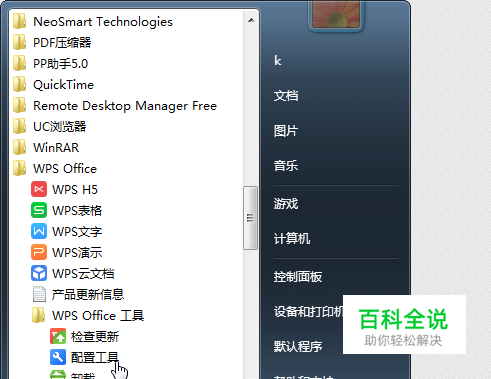Launch WPS文字 via its blue W icon
Viewport: 491px width, 379px height.
[39, 232]
